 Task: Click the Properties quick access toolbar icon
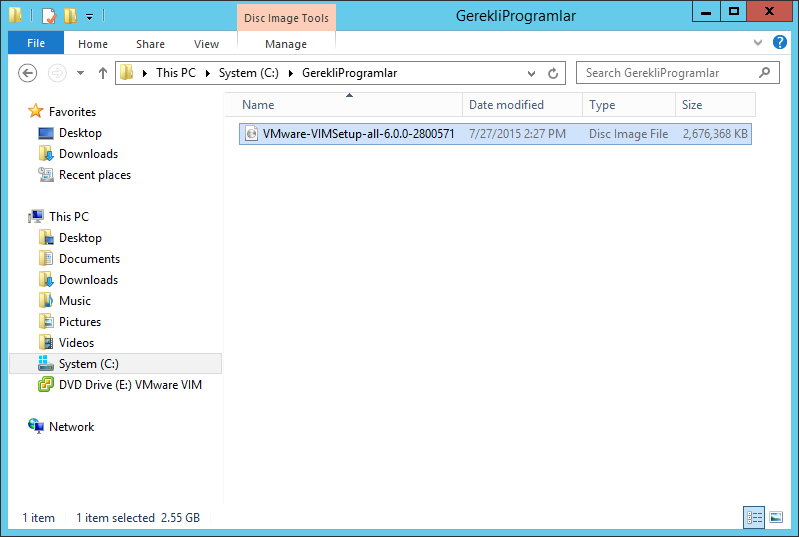[49, 16]
